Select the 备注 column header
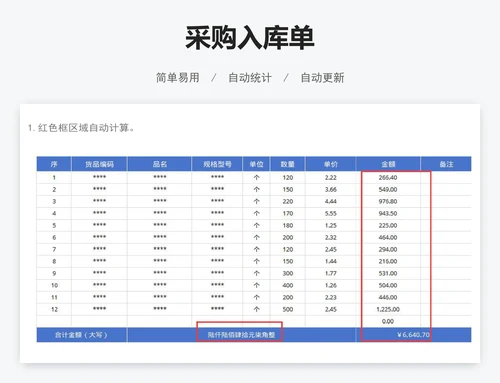Screen dimensions: 500x383 (x=446, y=164)
